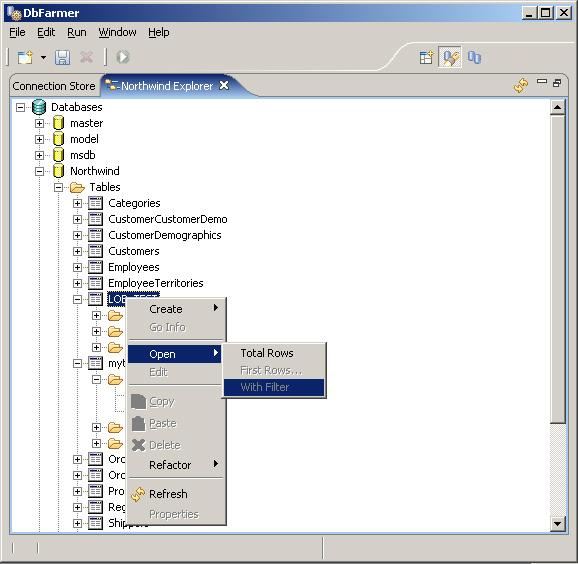Select the msdb database label
The height and width of the screenshot is (564, 578).
[83, 155]
